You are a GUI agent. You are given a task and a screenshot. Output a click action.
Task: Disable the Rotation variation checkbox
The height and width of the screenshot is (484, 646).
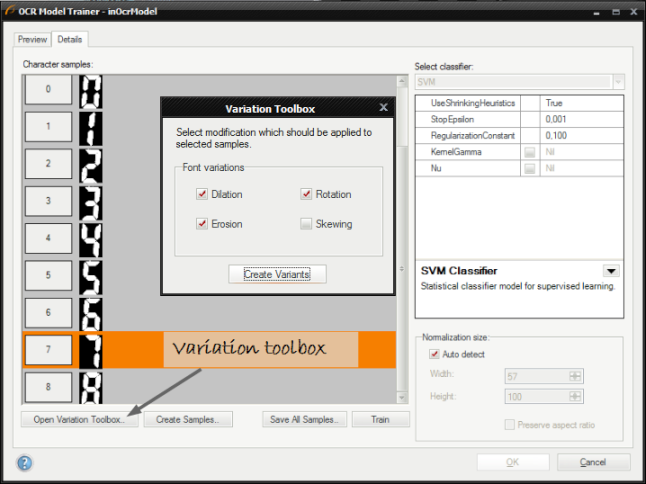coord(307,194)
